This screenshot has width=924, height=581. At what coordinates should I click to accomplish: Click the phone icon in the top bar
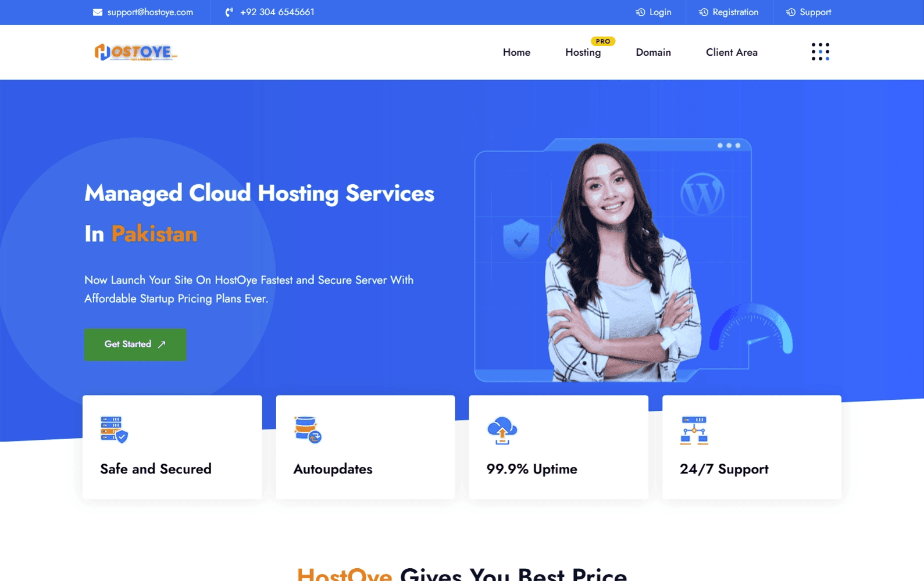click(229, 12)
